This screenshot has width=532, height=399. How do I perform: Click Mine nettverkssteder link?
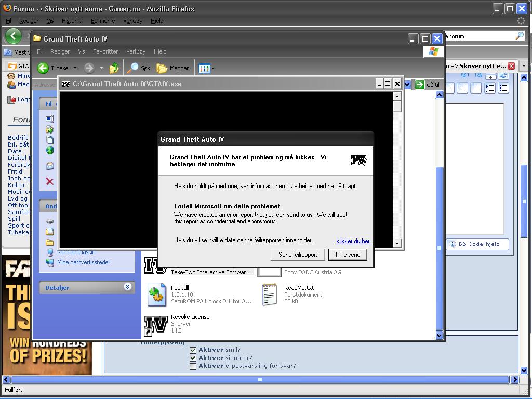(84, 262)
